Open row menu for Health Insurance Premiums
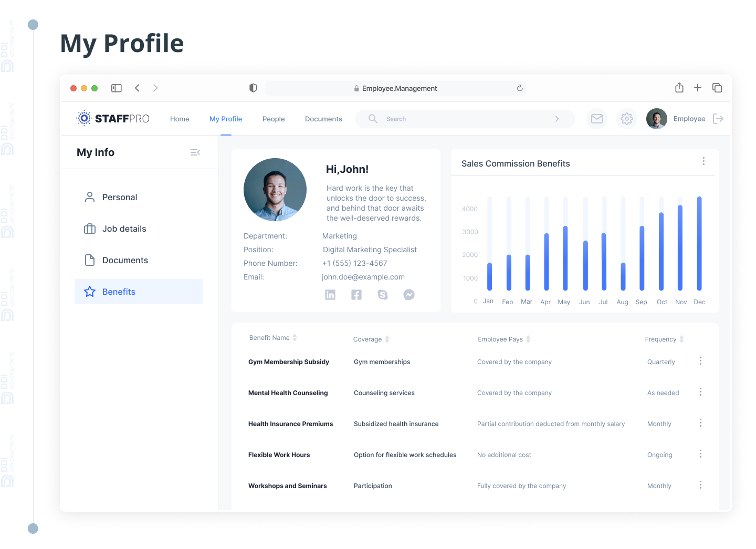 click(700, 423)
